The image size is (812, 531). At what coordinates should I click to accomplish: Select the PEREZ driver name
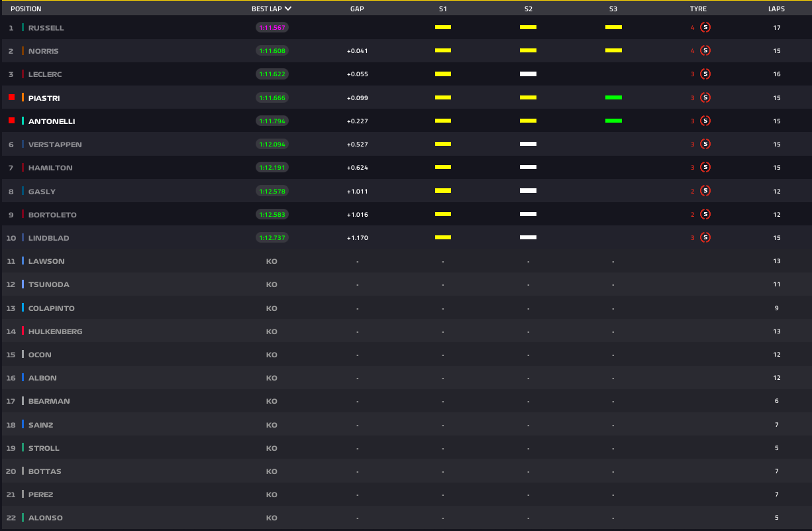[x=41, y=495]
